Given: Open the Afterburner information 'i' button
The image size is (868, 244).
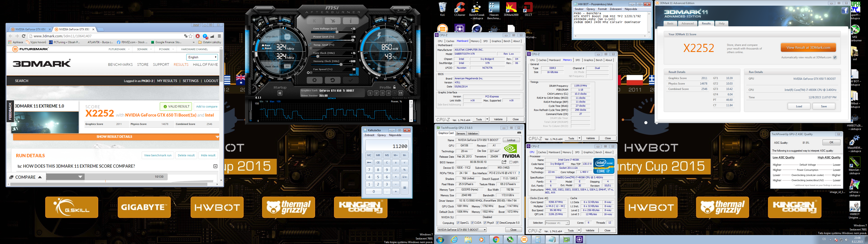Looking at the screenshot, I should (350, 21).
